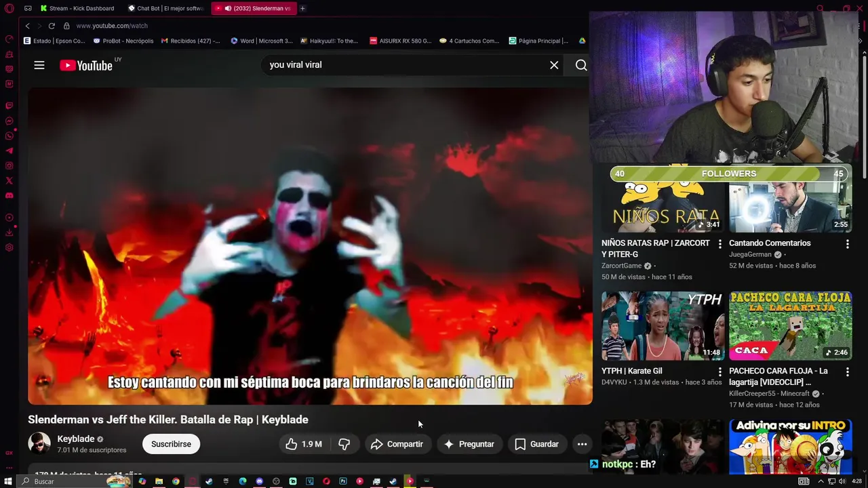
Task: Run search with the magnifier icon
Action: point(581,65)
